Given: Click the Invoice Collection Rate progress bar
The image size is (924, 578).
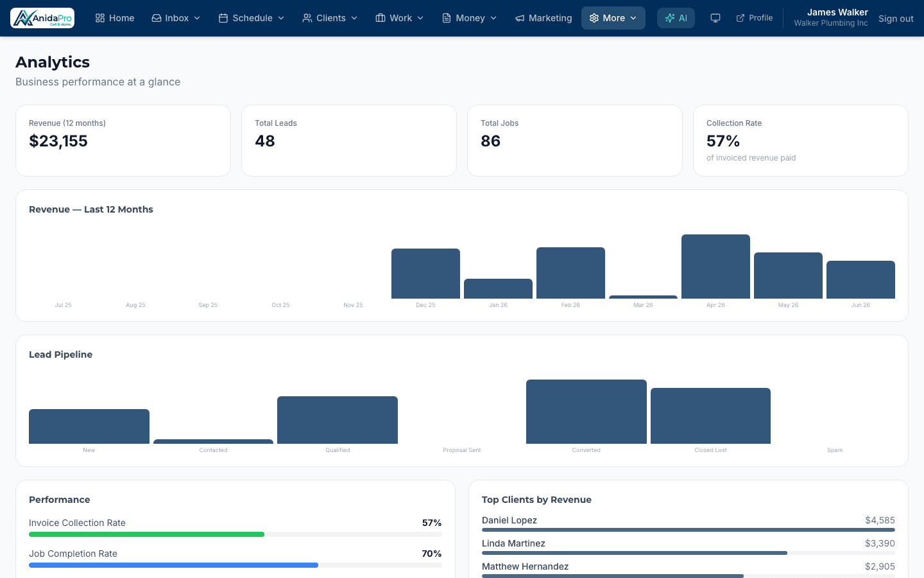Looking at the screenshot, I should click(235, 534).
